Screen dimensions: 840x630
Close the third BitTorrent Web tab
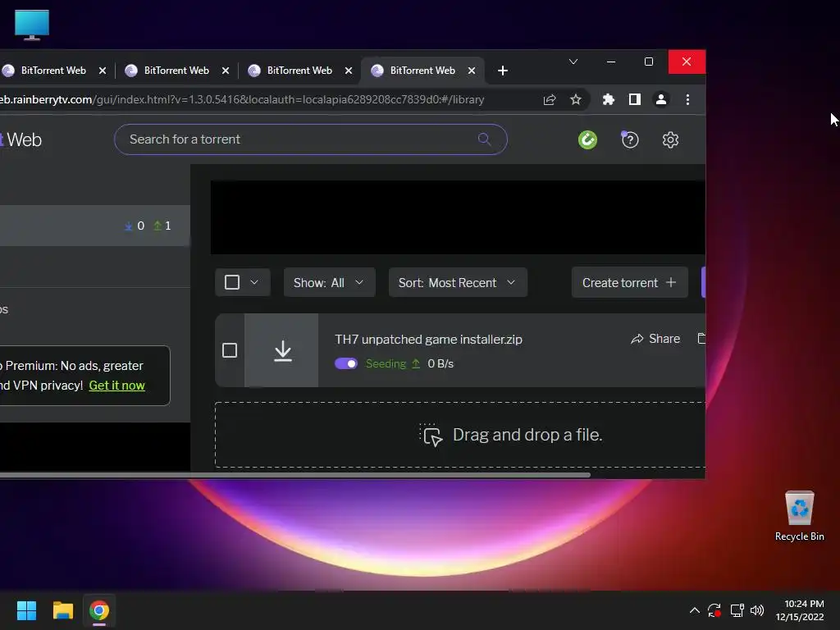349,71
